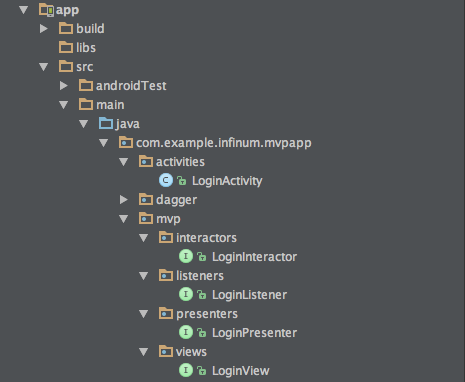Viewport: 465px width, 382px height.
Task: Click the LoginListener interface icon
Action: [186, 294]
